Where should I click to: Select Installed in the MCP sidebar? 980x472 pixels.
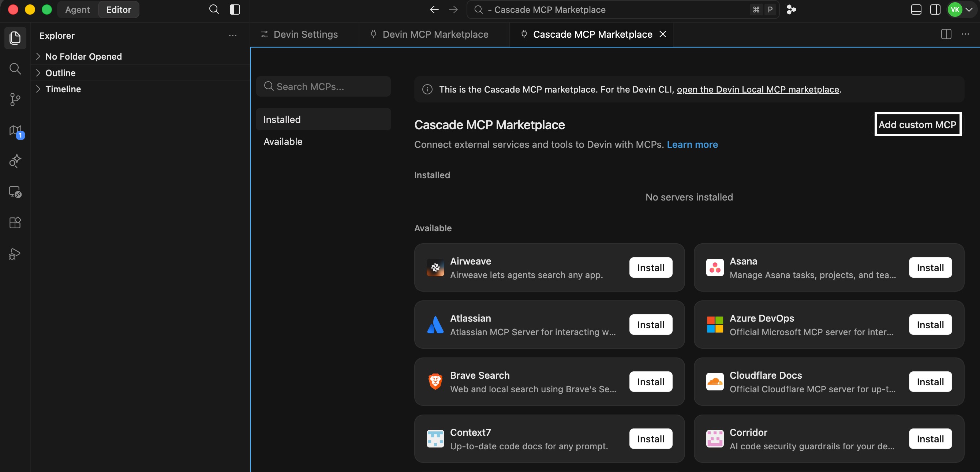tap(323, 119)
